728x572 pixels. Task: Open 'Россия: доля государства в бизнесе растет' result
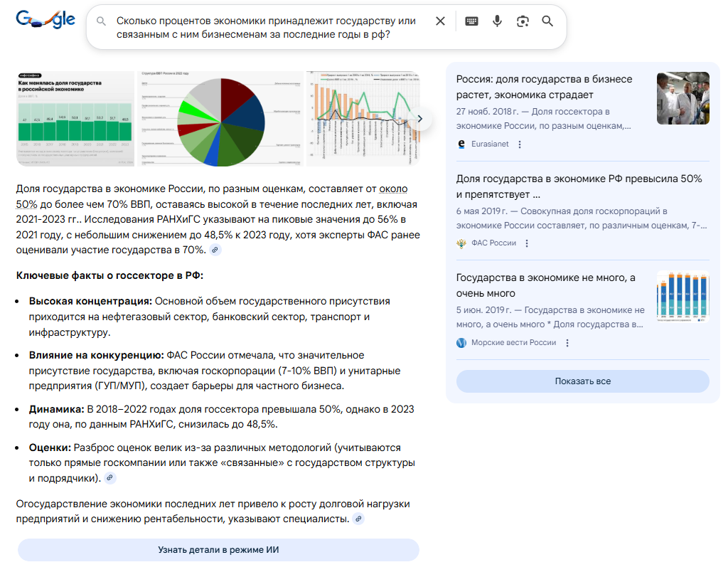point(544,87)
